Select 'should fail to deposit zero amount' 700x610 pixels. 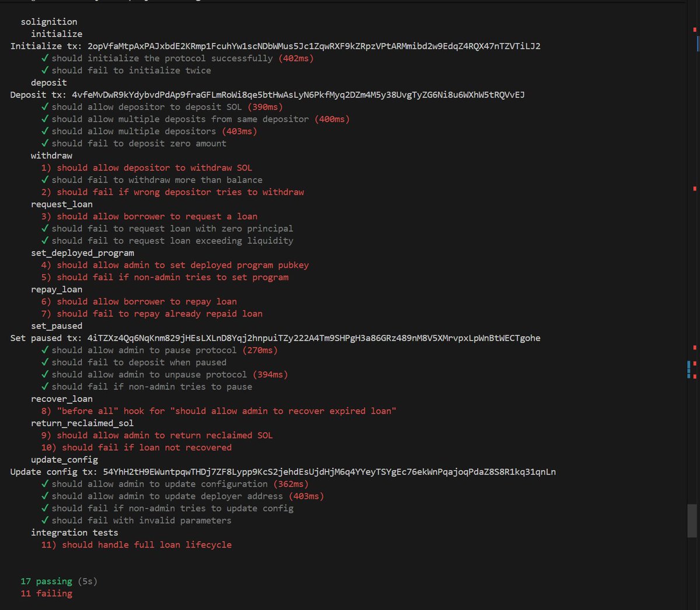click(134, 143)
